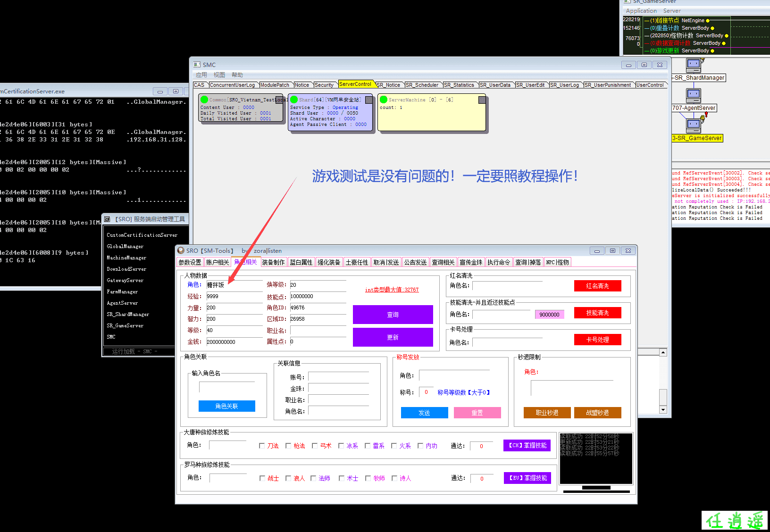Screen dimensions: 770x532
Task: Click the 金钱 field showing 2000000000
Action: tap(234, 342)
